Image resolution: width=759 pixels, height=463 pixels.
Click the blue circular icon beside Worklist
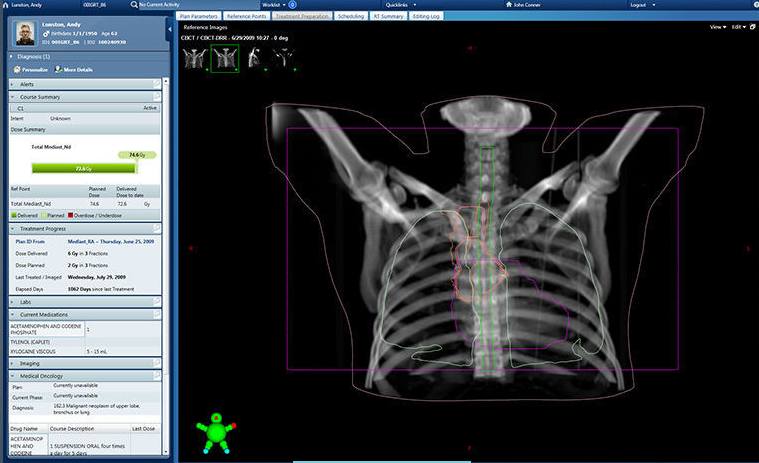click(x=292, y=5)
